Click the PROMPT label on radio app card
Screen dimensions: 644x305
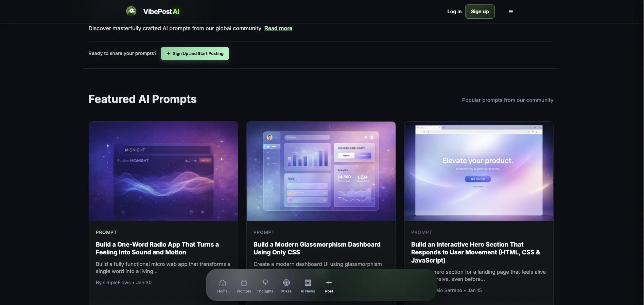106,232
